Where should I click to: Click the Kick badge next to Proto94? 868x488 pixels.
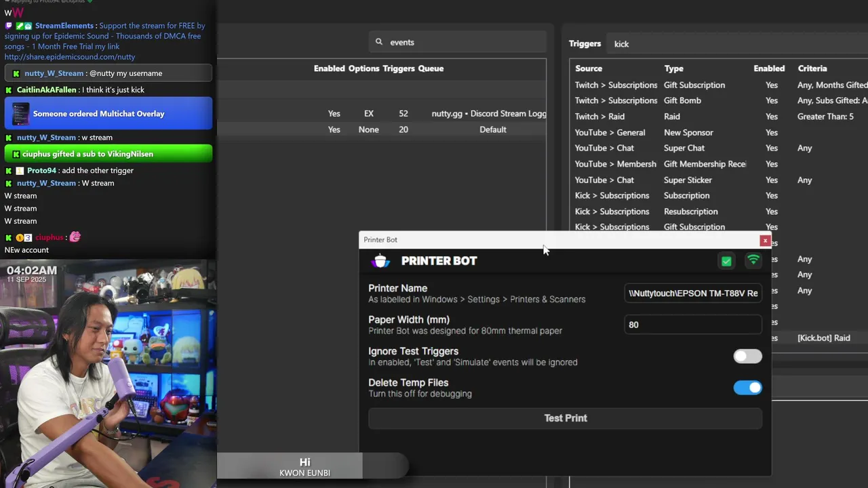tap(9, 171)
